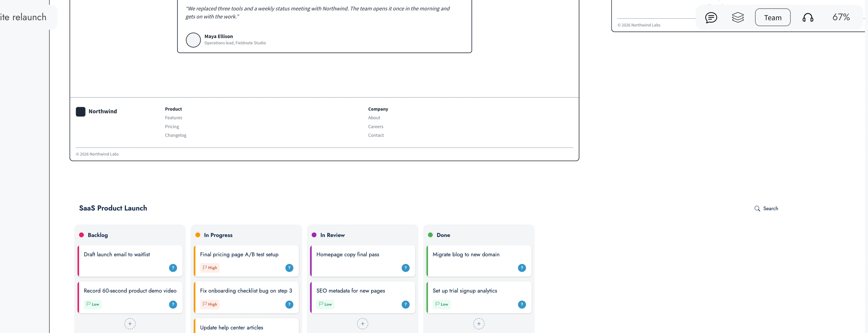Select the Done column header
This screenshot has width=868, height=333.
click(443, 235)
